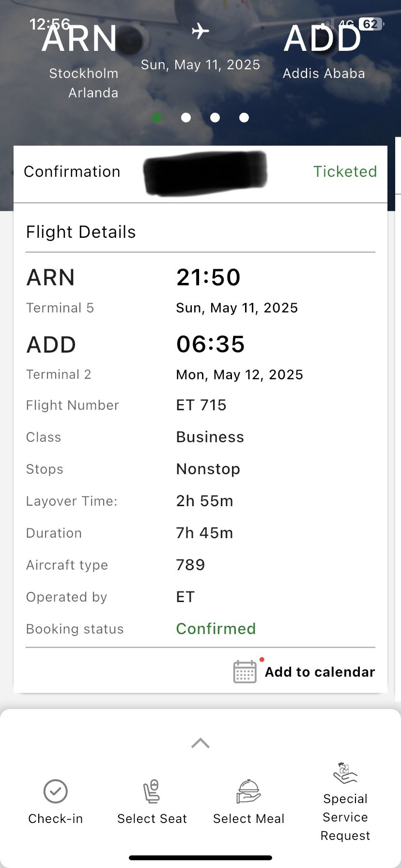
Task: Tap the Select Meal cloche icon
Action: pos(248,791)
